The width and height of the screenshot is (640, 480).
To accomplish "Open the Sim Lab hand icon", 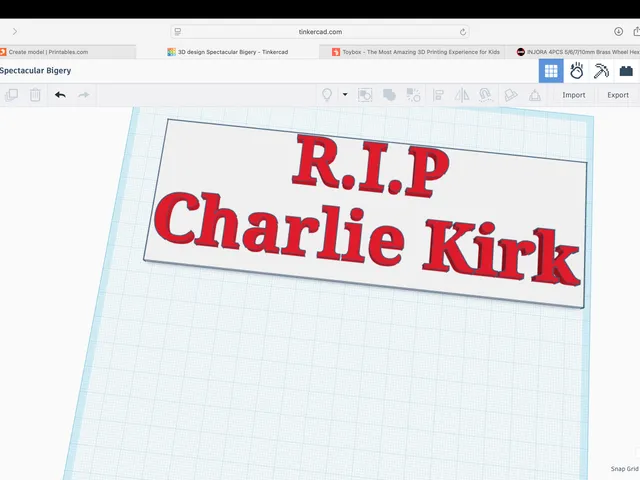I will coord(576,71).
